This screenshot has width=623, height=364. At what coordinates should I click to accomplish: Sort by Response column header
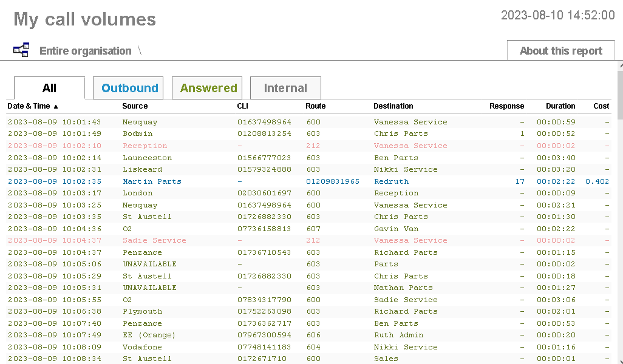tap(506, 106)
